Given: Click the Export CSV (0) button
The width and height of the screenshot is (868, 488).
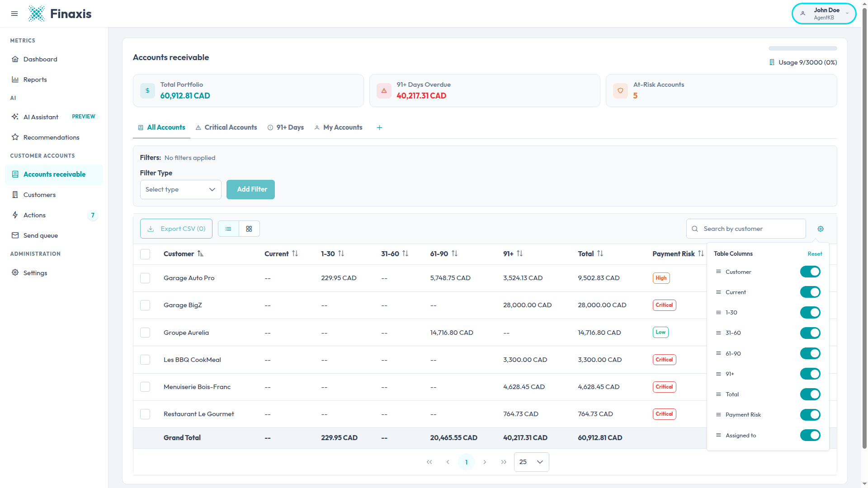Looking at the screenshot, I should tap(176, 229).
